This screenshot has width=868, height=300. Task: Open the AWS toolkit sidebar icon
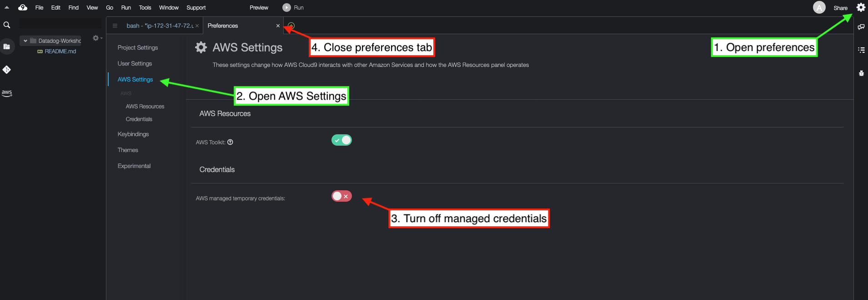click(x=7, y=93)
